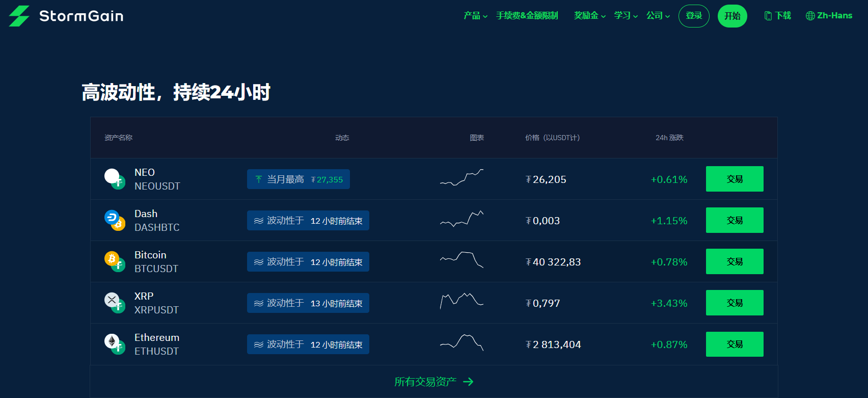The width and height of the screenshot is (868, 398).
Task: Expand the 奖励金 dropdown
Action: tap(590, 16)
